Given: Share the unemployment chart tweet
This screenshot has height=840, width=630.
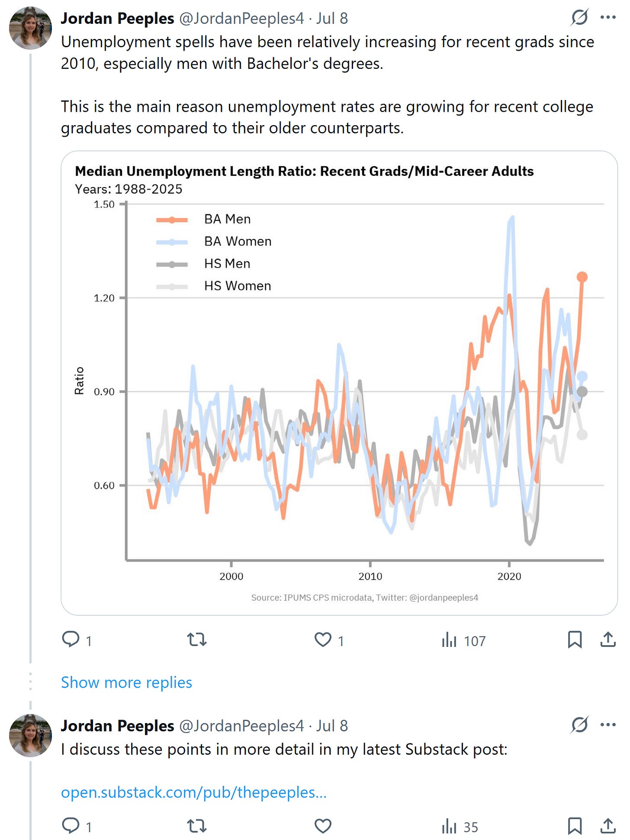Looking at the screenshot, I should pos(608,640).
